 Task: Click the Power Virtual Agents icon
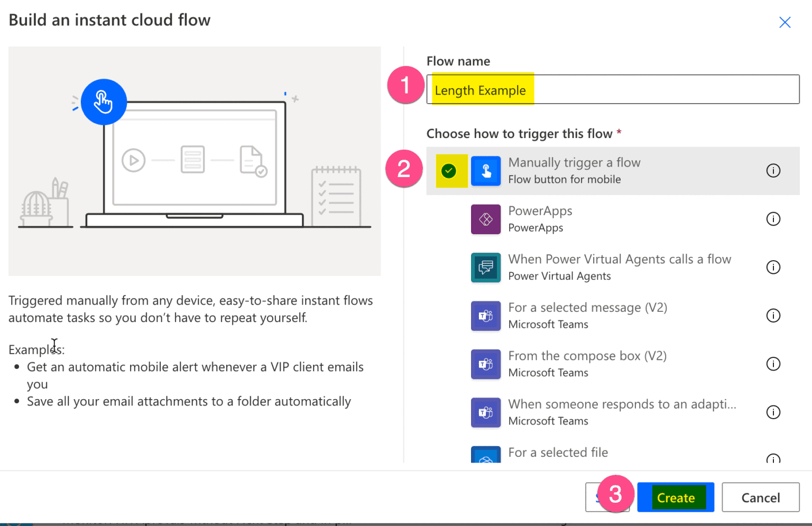[x=485, y=267]
